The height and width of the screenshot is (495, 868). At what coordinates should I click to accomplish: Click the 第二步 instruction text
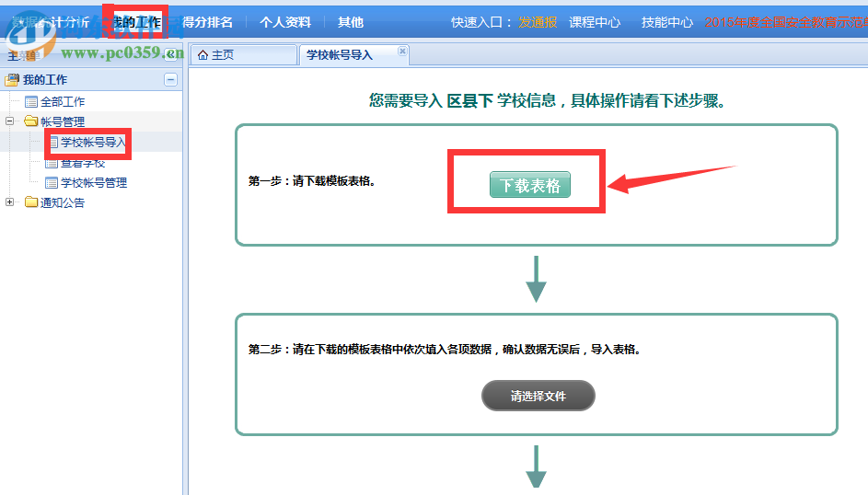(x=444, y=349)
